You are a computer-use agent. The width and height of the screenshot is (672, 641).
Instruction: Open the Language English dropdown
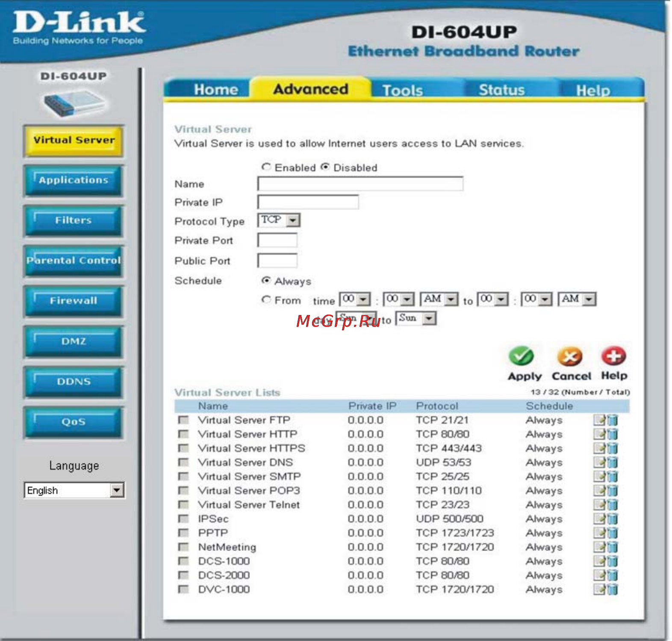tap(74, 490)
